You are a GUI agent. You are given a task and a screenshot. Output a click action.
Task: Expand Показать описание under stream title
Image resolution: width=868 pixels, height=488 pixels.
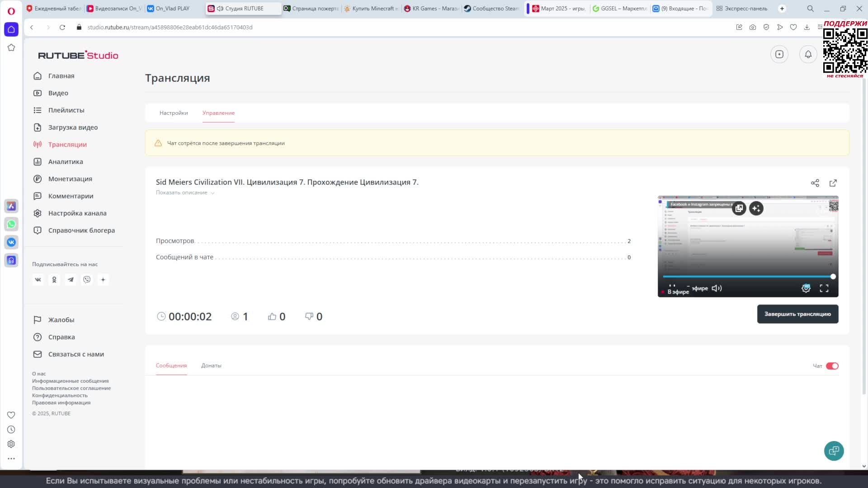click(x=185, y=192)
